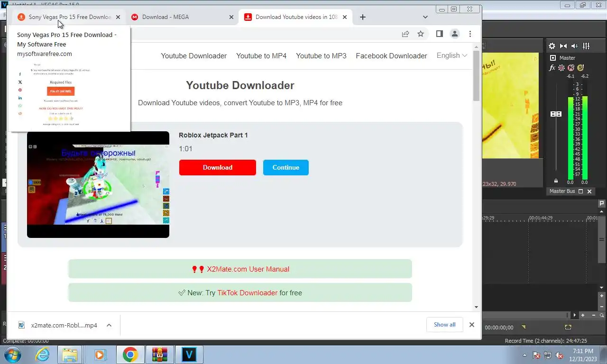Click timeline horizontal zoom out minus

click(x=593, y=315)
